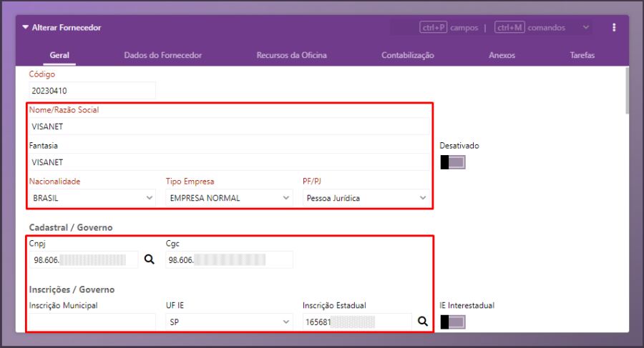644x348 pixels.
Task: Click the Alterar Fornecedor title text
Action: [67, 27]
